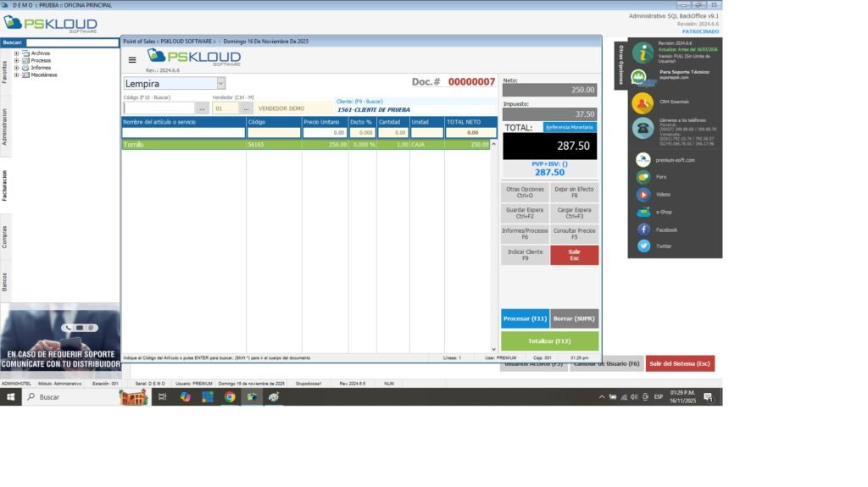Click the Procesar (F11) button
Image resolution: width=868 pixels, height=487 pixels.
[525, 318]
